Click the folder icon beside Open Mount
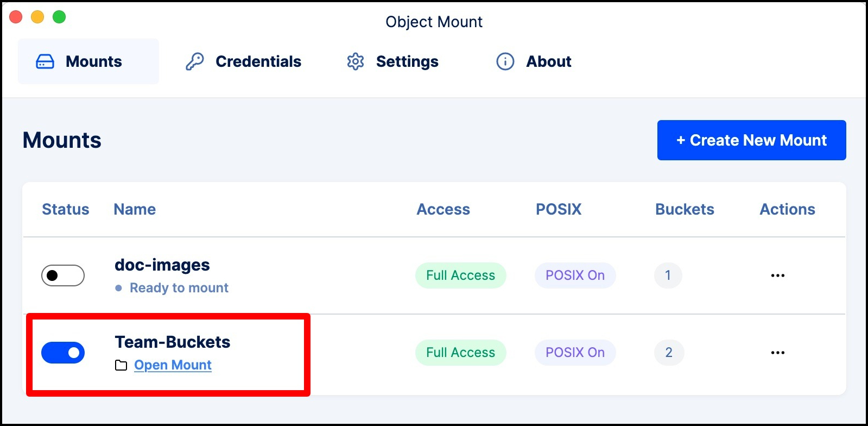 [121, 365]
